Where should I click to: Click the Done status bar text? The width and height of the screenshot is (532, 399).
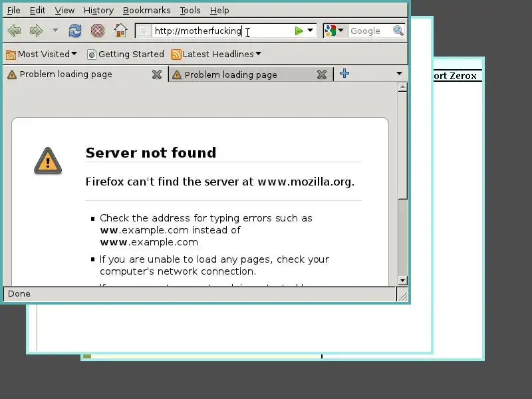point(19,294)
